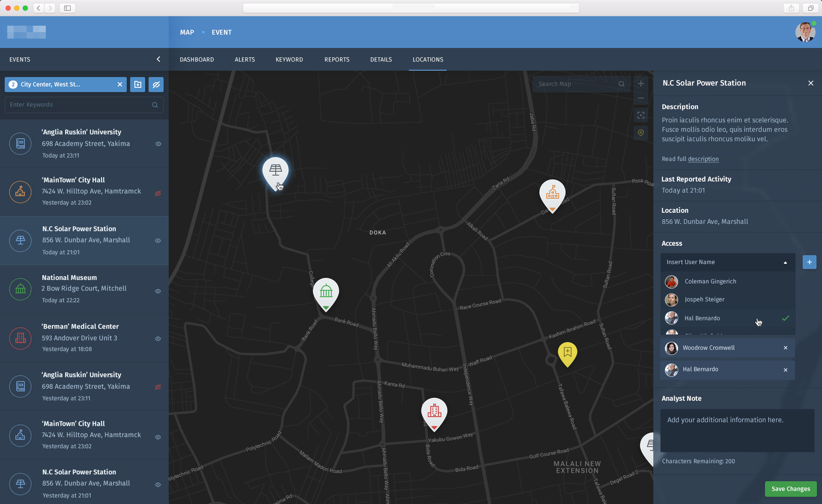Click the yellow bookmark map pin
The width and height of the screenshot is (822, 504).
point(567,354)
